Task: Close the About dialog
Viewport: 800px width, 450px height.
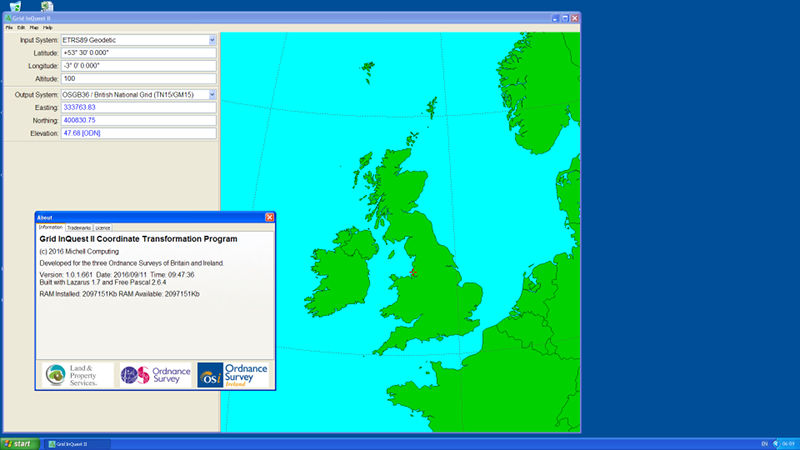Action: (269, 217)
